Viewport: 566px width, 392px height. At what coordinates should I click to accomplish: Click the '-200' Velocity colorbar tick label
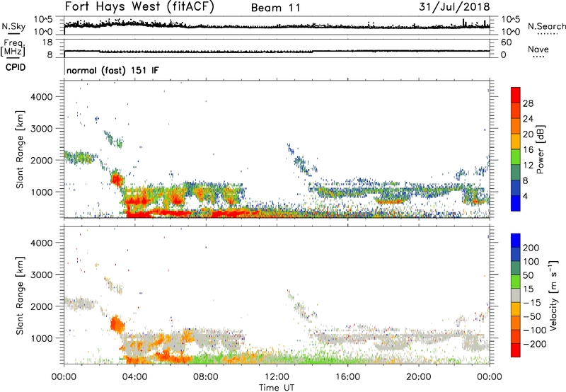pyautogui.click(x=533, y=344)
